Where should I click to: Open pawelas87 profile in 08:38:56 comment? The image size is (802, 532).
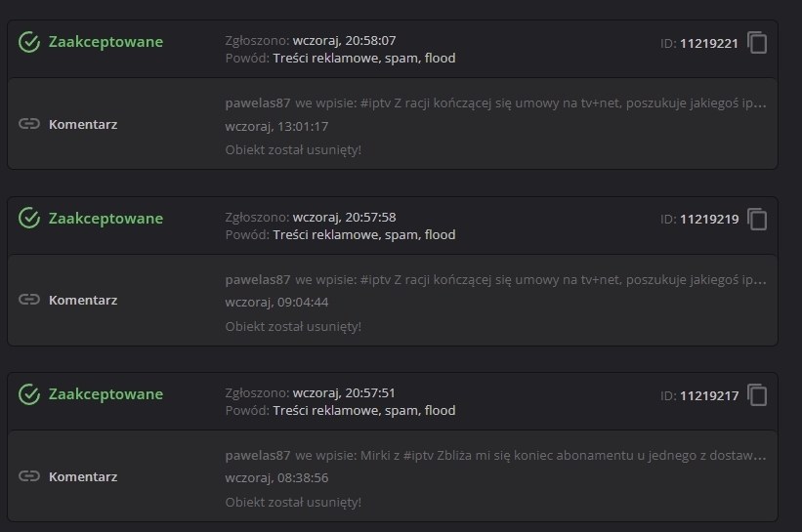(258, 455)
